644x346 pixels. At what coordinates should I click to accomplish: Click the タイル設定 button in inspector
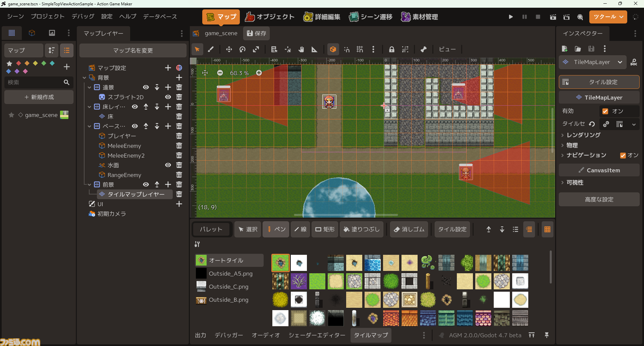[599, 82]
